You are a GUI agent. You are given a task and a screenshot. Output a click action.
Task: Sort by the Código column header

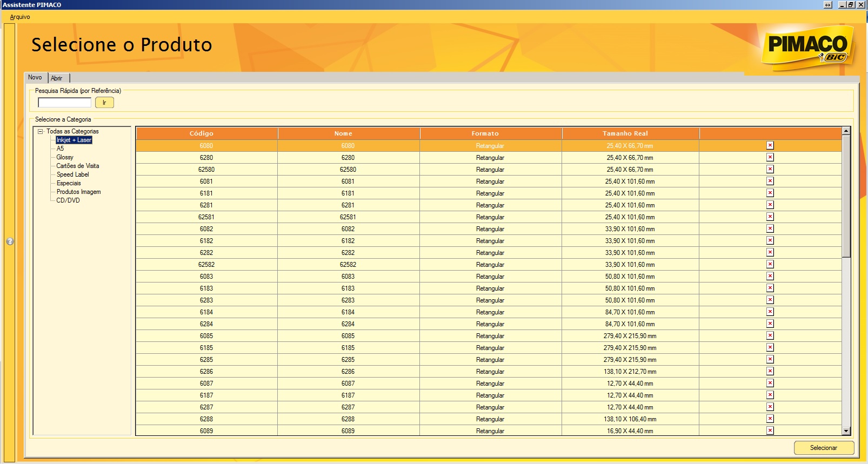(207, 133)
